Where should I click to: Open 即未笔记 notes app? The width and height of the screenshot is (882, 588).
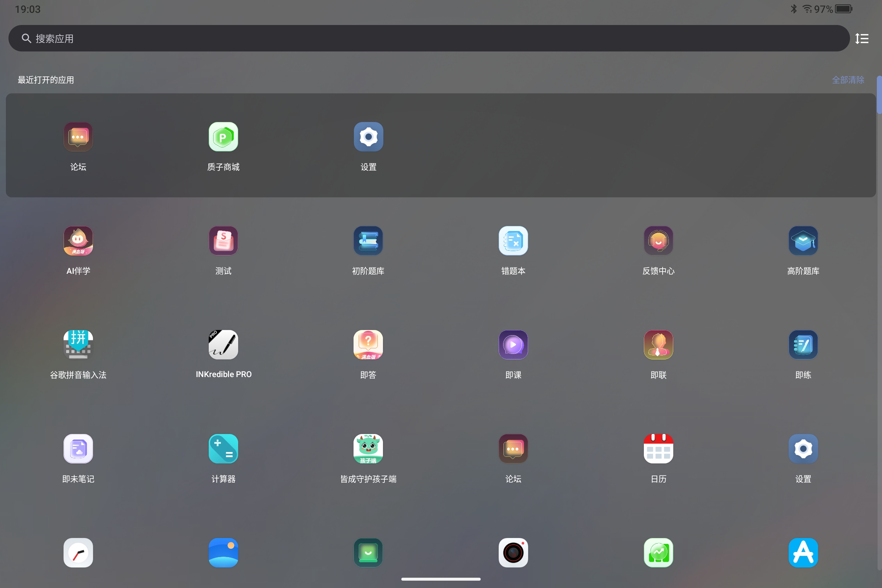tap(78, 448)
